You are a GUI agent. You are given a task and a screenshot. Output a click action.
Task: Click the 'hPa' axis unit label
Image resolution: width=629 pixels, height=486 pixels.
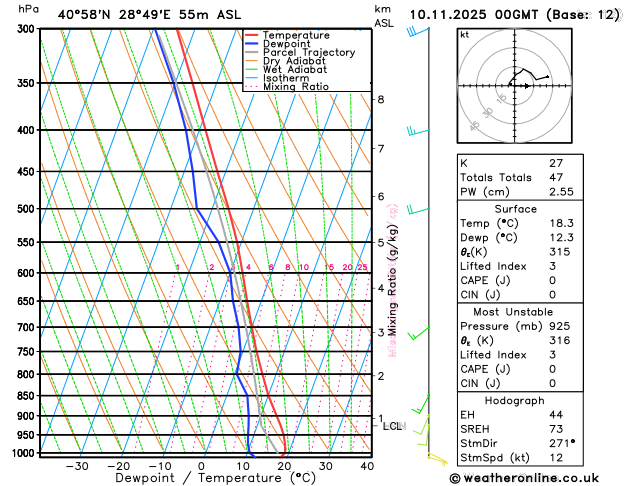28,9
